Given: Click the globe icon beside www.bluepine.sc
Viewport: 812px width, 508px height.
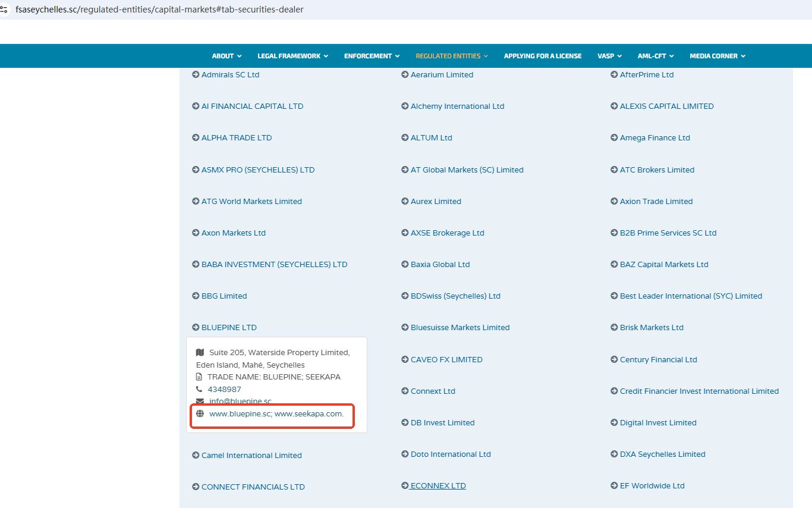Looking at the screenshot, I should coord(200,413).
